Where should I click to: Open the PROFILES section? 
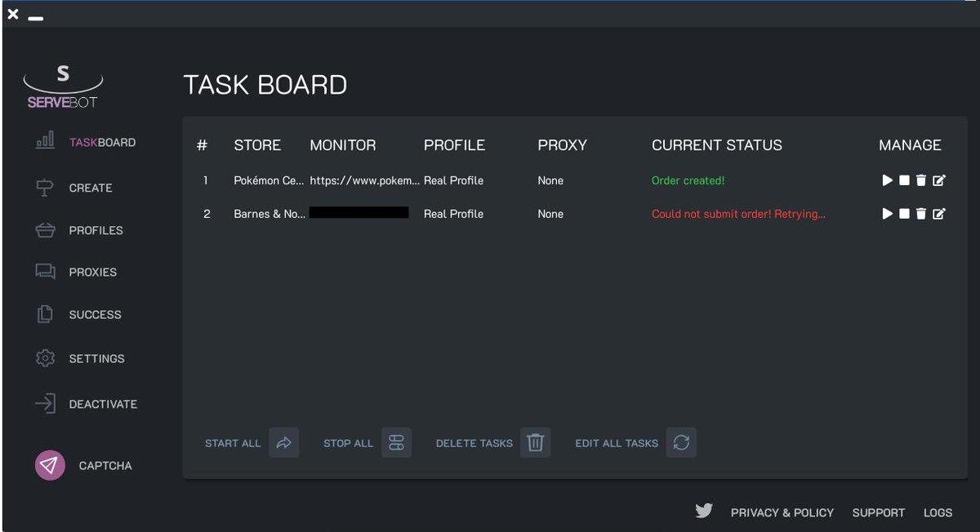click(96, 230)
